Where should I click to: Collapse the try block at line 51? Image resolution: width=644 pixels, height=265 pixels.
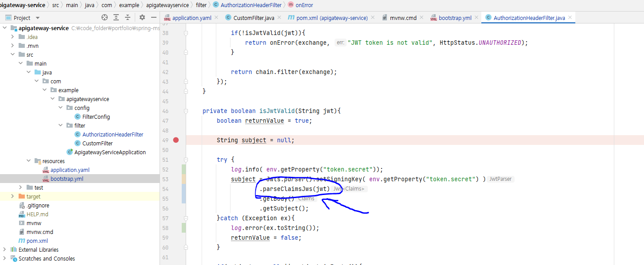(186, 160)
